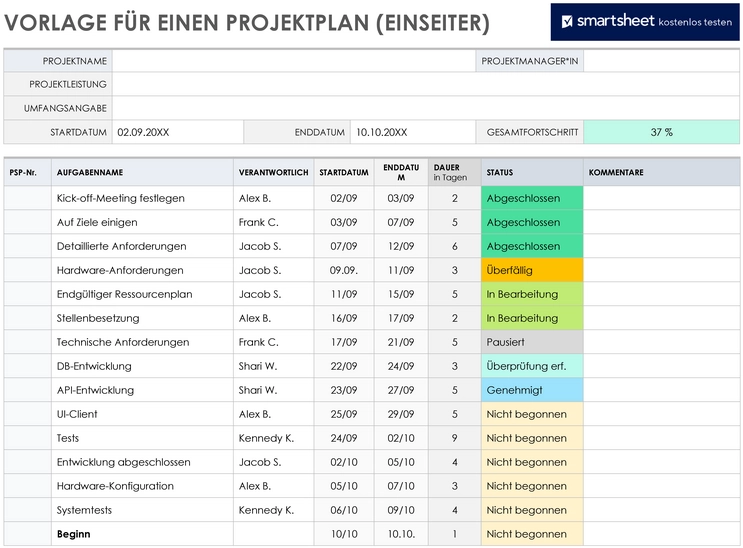Click the Überprüfung erf. status cell
The width and height of the screenshot is (743, 548).
(x=532, y=366)
